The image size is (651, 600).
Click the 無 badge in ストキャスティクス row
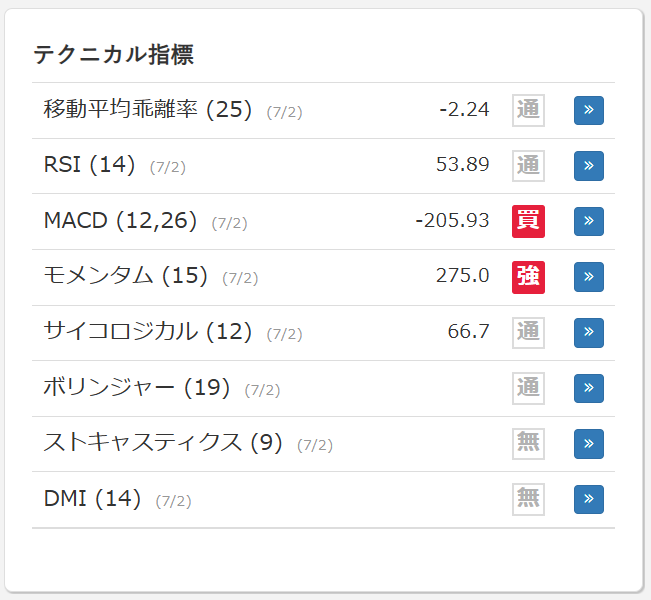tap(528, 444)
